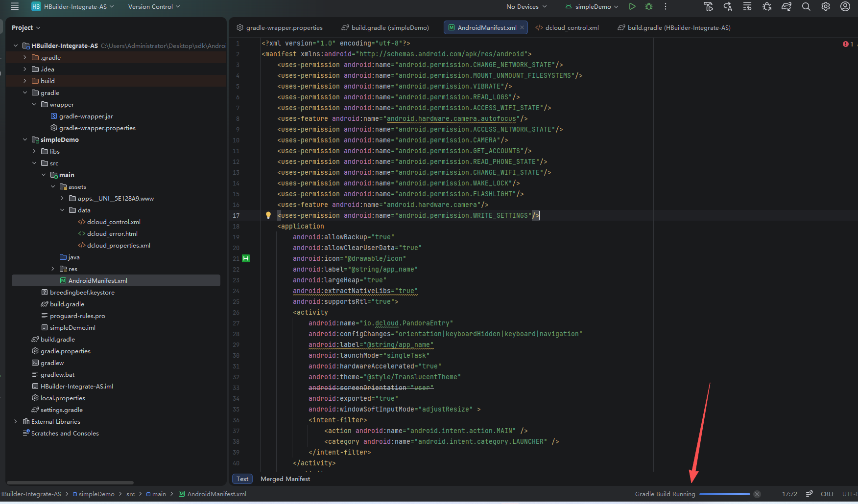Viewport: 858px width, 504px height.
Task: Open the code-with-me translate icon
Action: (x=728, y=6)
